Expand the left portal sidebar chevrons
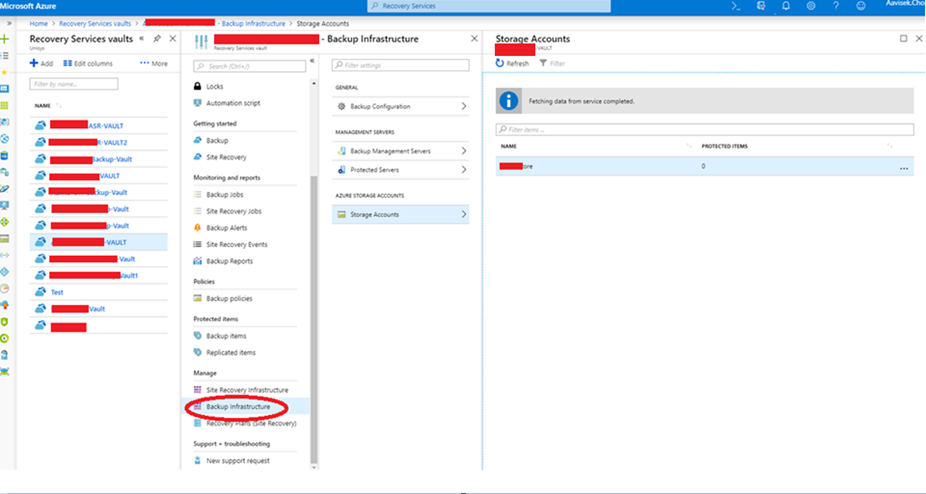926x494 pixels. 9,24
